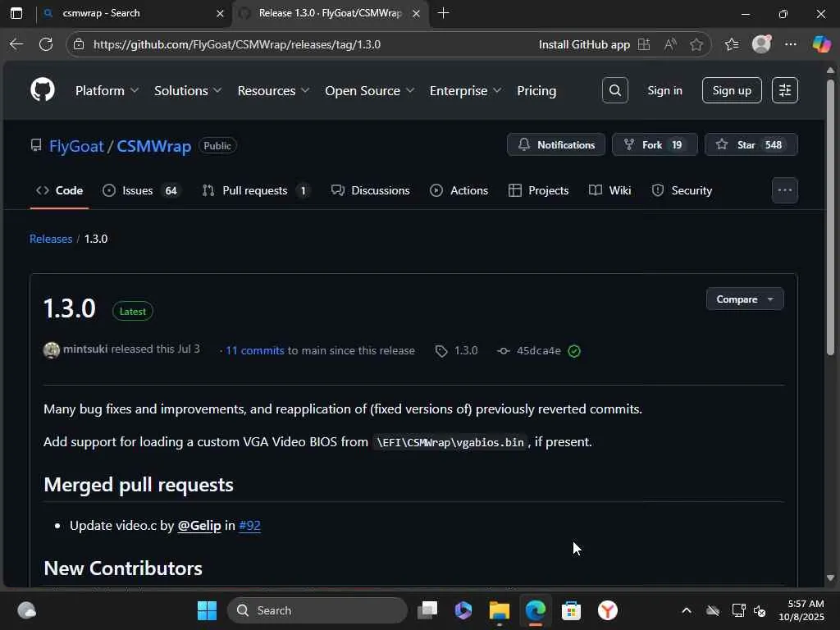Launch Yandex browser from the taskbar
Viewport: 840px width, 630px height.
(608, 610)
